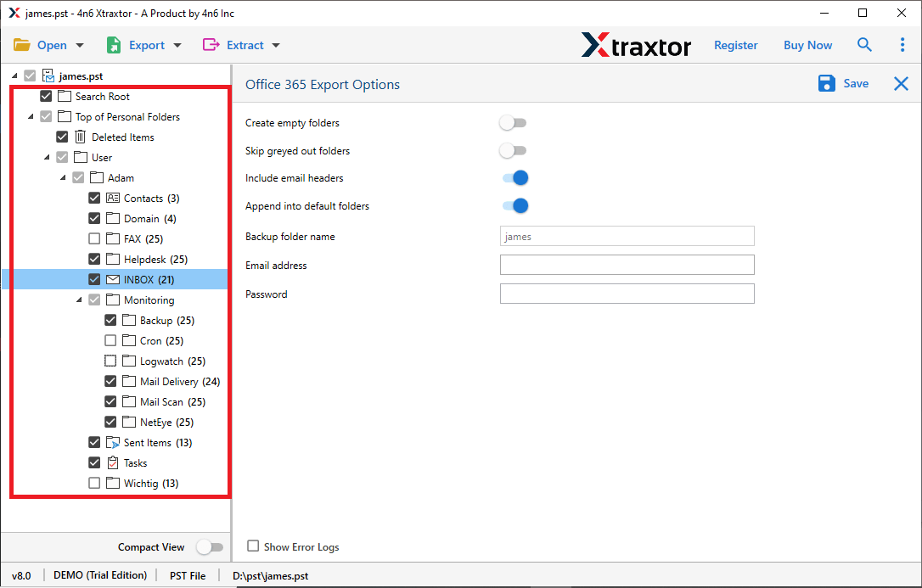The image size is (922, 588).
Task: Focus the Email address input field
Action: pyautogui.click(x=627, y=265)
